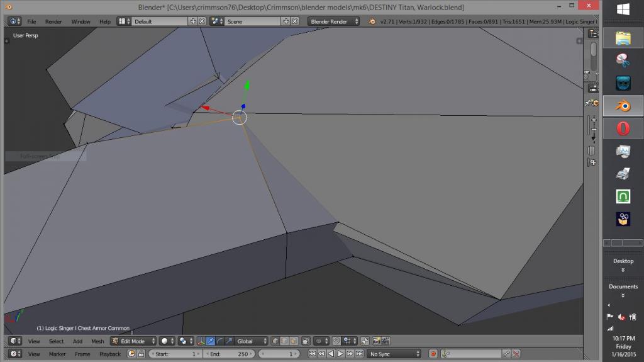Toggle the 3D manipulator widget on or off
The height and width of the screenshot is (362, 644).
tap(201, 341)
